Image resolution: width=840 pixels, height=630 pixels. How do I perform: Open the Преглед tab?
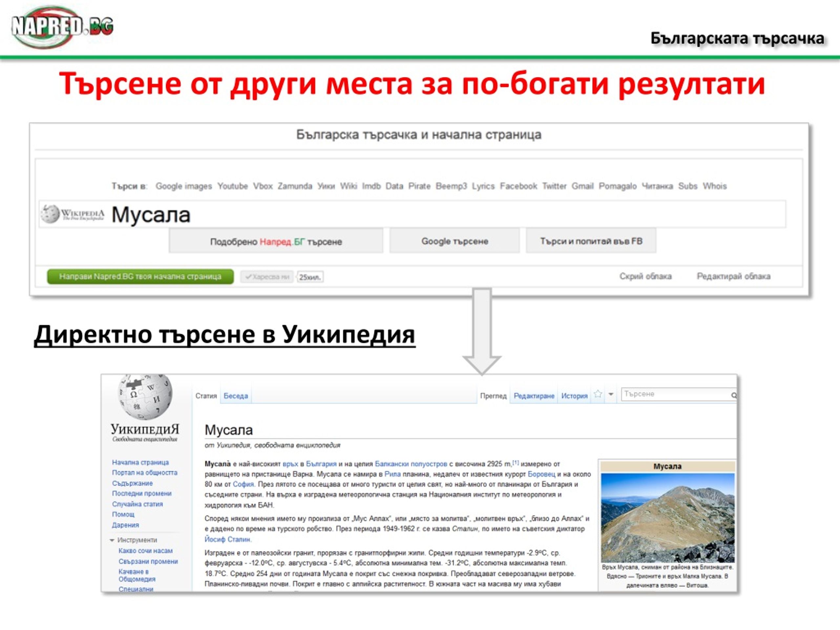click(493, 396)
